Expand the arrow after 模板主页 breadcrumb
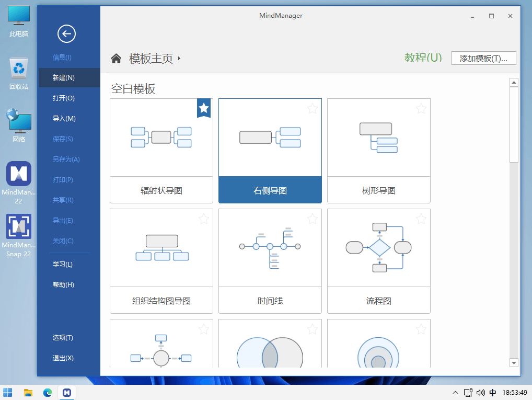532x400 pixels. point(179,59)
